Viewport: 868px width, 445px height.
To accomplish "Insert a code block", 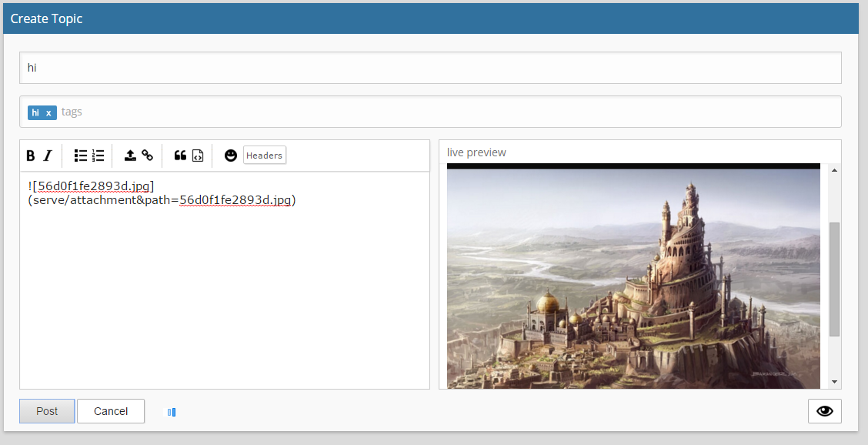I will (x=198, y=156).
